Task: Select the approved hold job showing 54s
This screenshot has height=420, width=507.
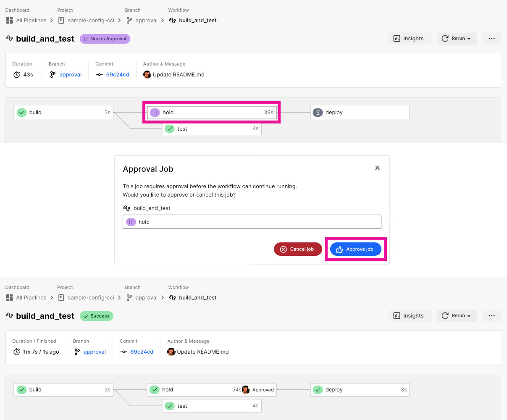Action: click(x=212, y=390)
